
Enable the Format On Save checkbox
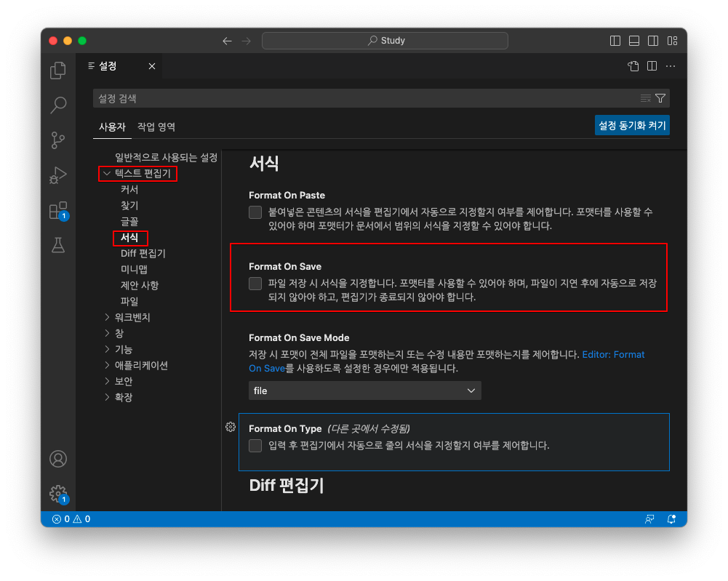point(255,284)
